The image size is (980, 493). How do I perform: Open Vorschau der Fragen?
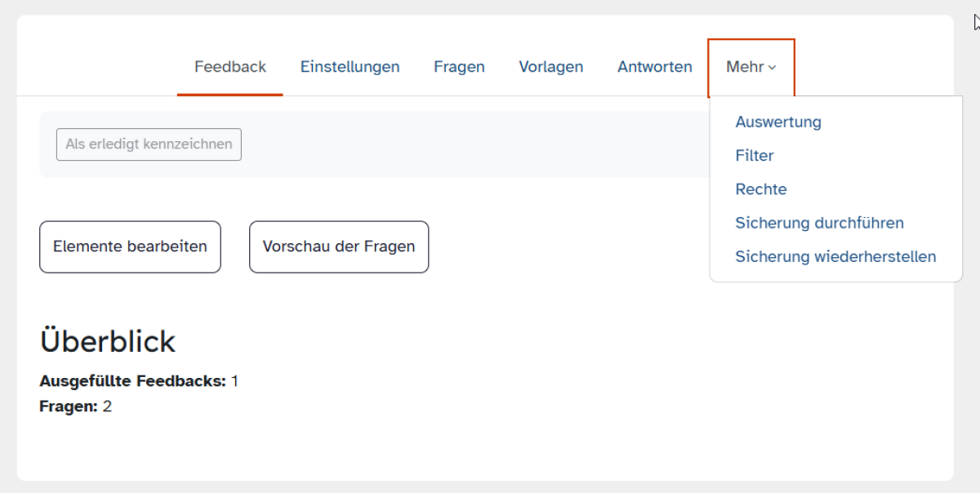(339, 246)
